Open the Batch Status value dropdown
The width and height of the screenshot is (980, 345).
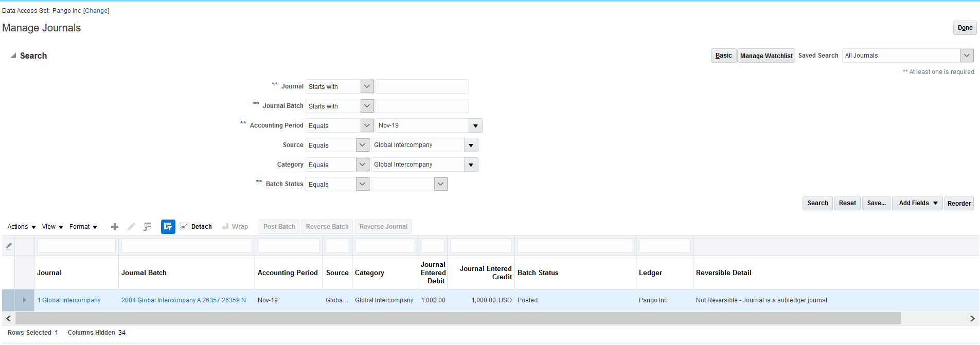point(440,185)
